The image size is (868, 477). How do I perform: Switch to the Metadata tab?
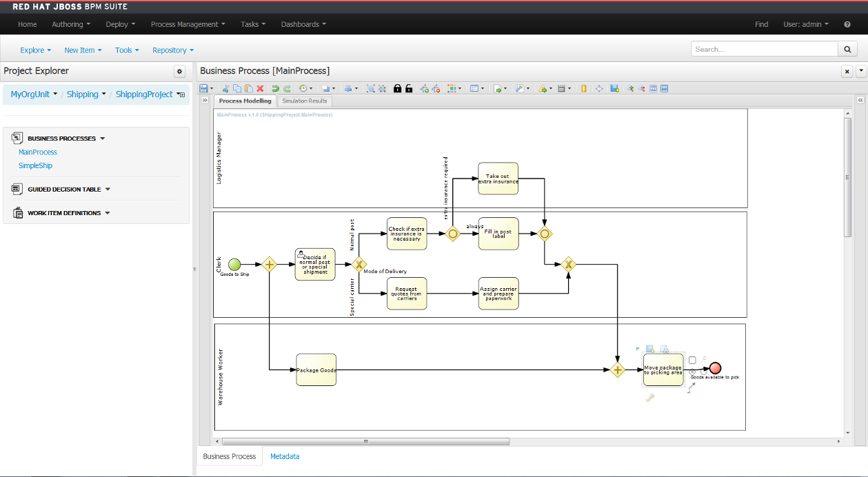pyautogui.click(x=285, y=456)
